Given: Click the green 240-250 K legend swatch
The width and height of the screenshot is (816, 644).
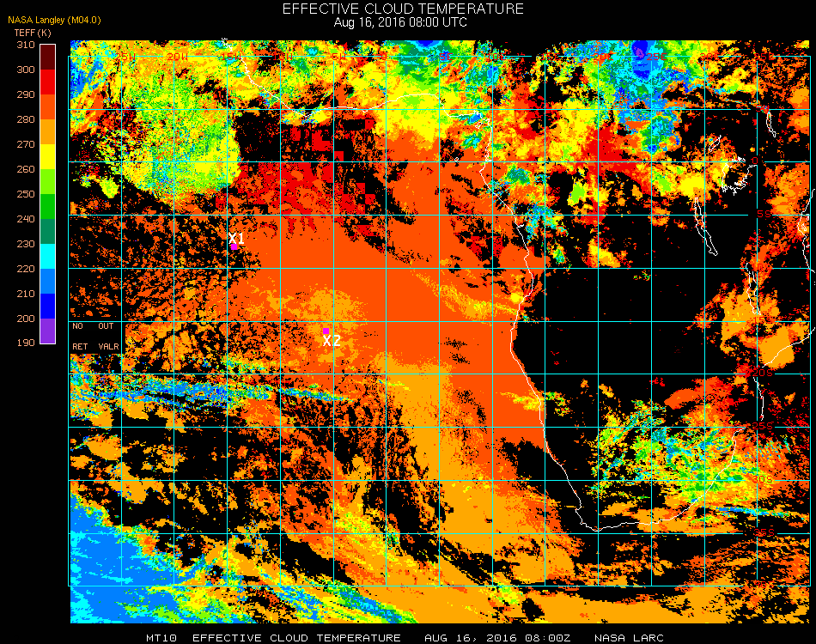Looking at the screenshot, I should [47, 207].
